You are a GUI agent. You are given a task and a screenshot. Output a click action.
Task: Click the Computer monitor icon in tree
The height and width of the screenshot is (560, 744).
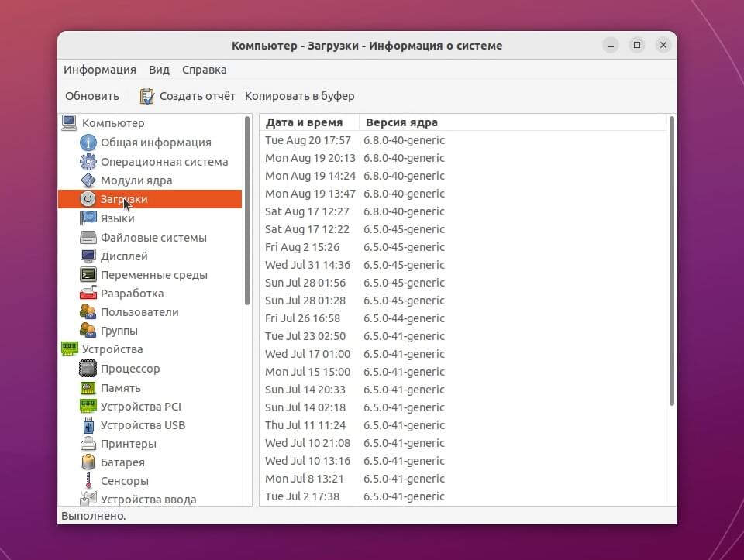69,123
